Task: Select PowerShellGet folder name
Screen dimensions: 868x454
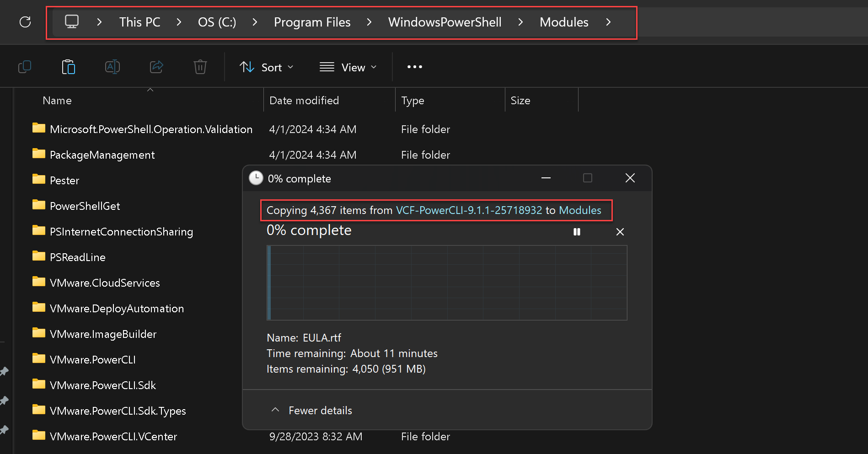Action: (x=85, y=206)
